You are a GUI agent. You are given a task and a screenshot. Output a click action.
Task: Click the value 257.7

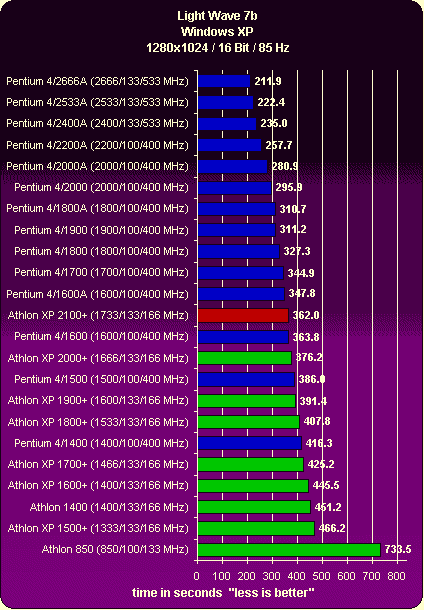279,145
